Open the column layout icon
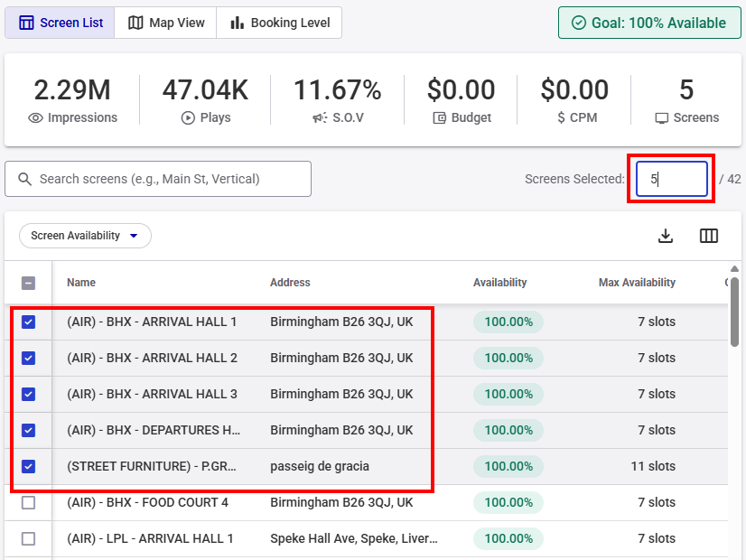Image resolution: width=746 pixels, height=560 pixels. pos(709,236)
